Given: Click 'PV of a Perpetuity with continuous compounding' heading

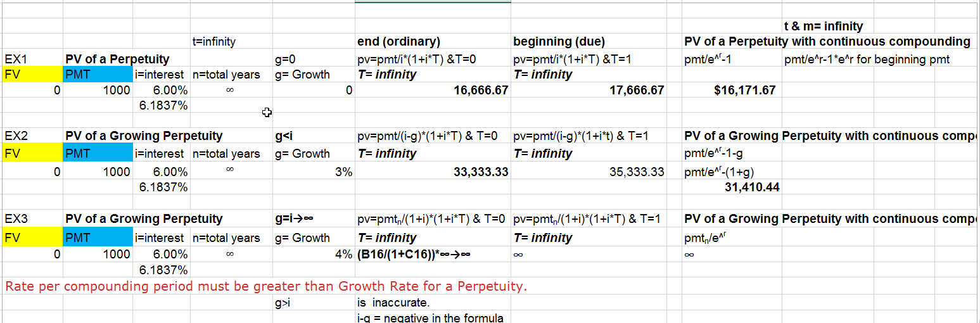Looking at the screenshot, I should [827, 42].
